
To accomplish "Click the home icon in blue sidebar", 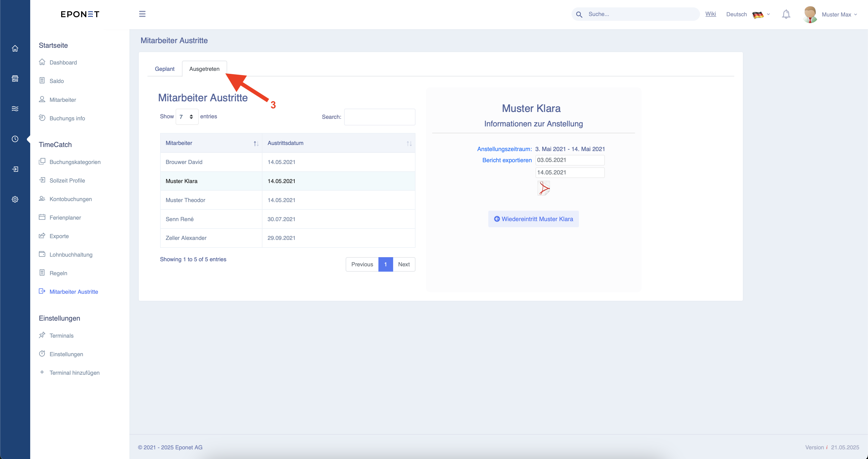I will [15, 48].
